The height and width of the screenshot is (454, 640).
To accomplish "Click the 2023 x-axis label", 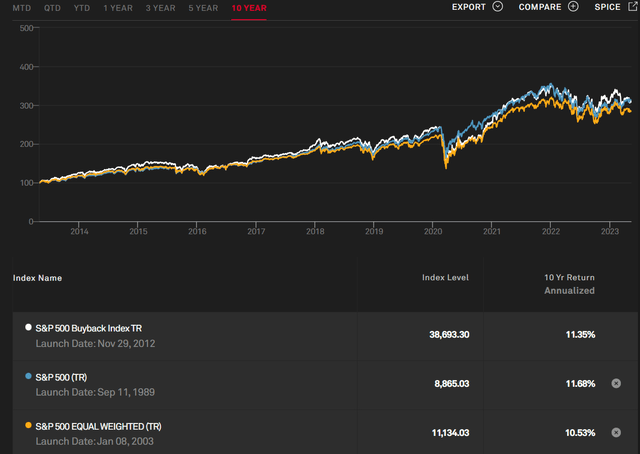I will (x=609, y=231).
